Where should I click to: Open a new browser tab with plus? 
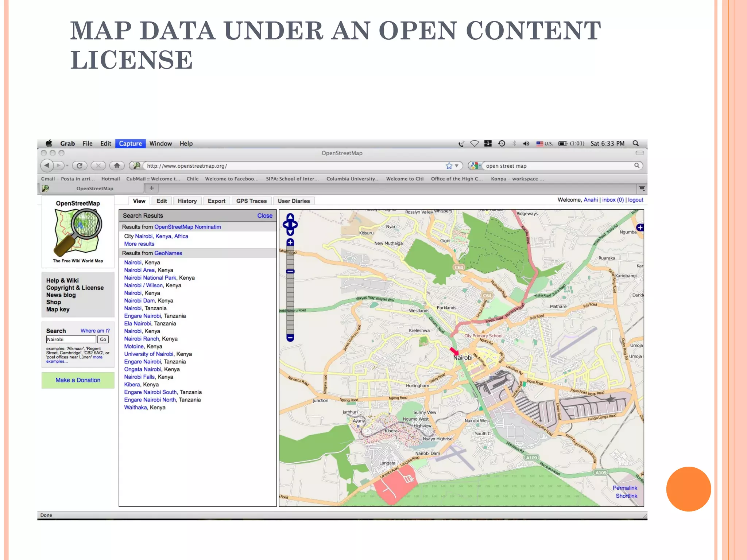(x=152, y=188)
